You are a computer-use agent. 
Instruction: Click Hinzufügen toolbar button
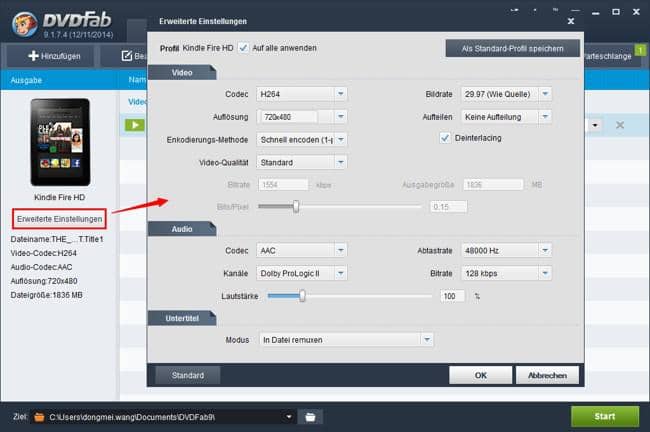(x=50, y=56)
